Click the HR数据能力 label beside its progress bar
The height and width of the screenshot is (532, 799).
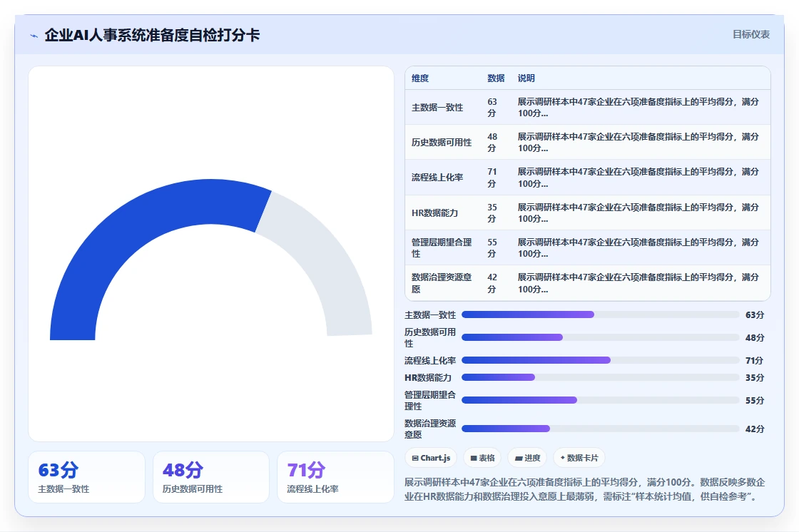(428, 377)
